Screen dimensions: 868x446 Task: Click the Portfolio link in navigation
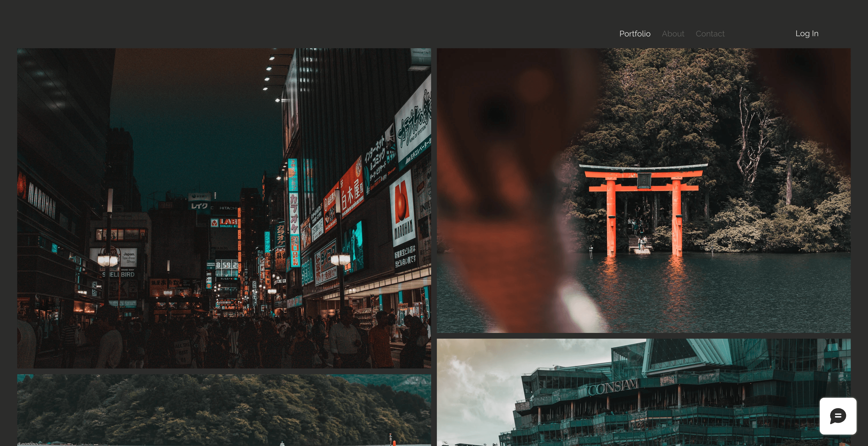[x=634, y=33]
